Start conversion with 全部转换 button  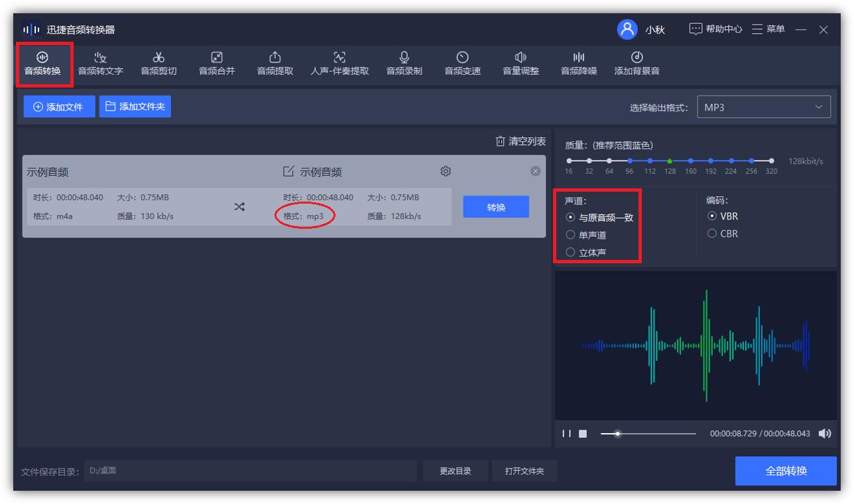click(786, 471)
